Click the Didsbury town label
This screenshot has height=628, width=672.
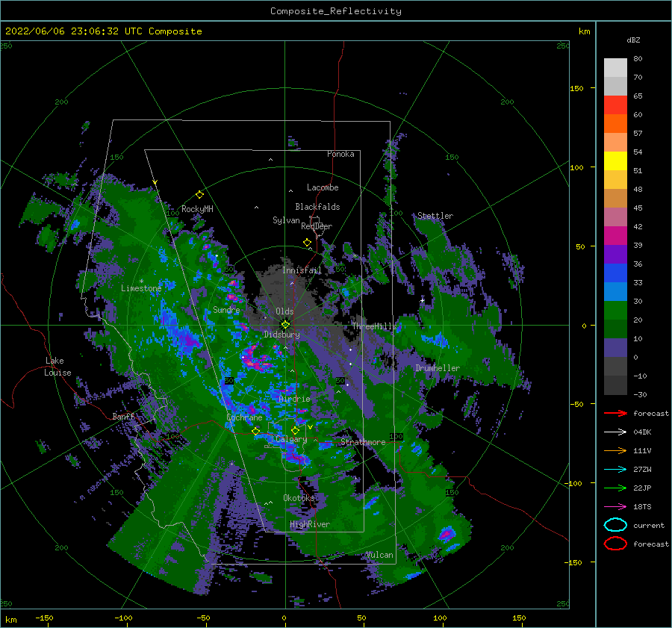(x=281, y=335)
